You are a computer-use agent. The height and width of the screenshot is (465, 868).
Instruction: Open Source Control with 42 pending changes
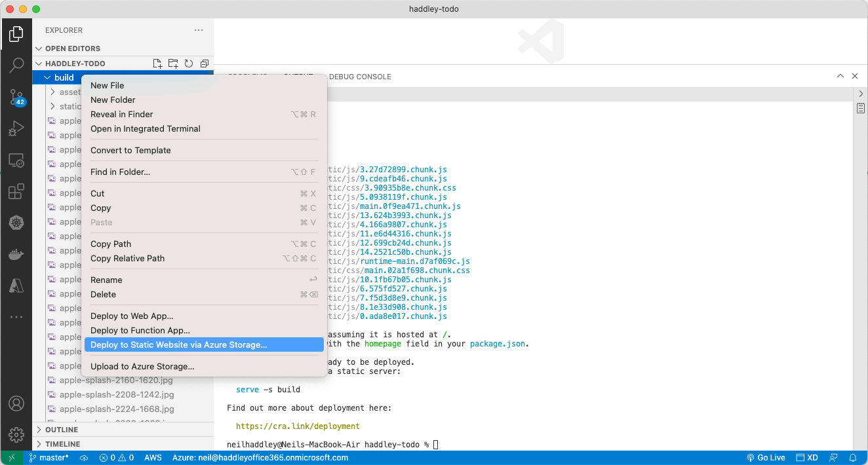coord(16,98)
